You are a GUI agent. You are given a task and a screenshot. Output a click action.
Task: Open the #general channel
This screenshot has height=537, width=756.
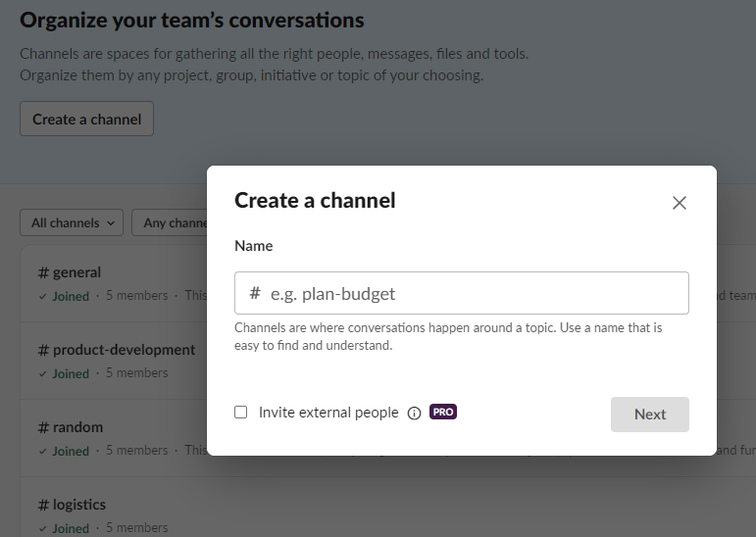pos(70,272)
